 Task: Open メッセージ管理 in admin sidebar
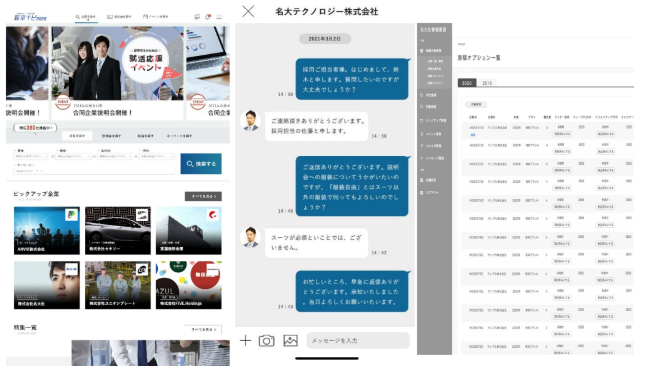click(x=433, y=158)
